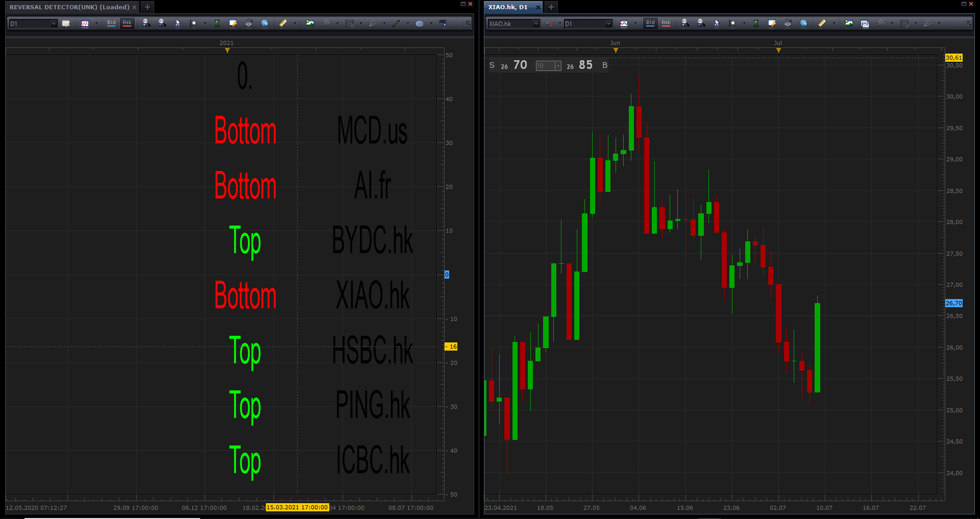980x519 pixels.
Task: Click the MCD.us symbol label
Action: tap(373, 131)
